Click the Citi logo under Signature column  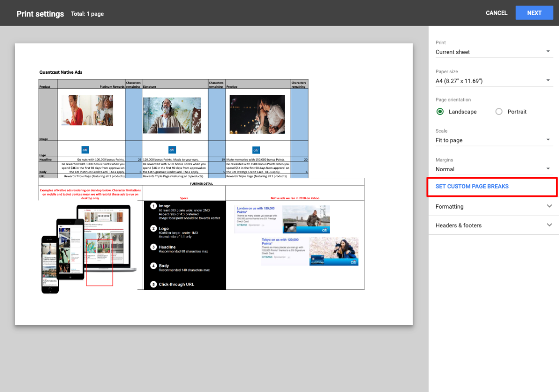172,150
